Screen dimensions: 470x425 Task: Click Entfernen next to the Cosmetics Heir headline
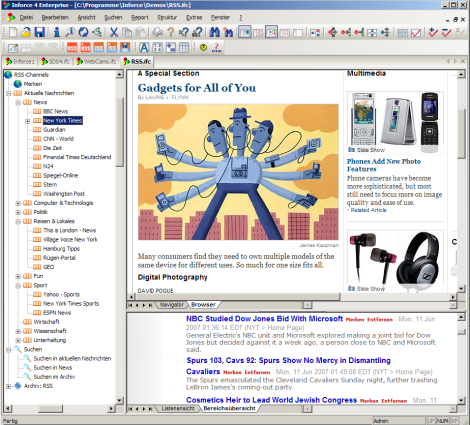pos(394,401)
